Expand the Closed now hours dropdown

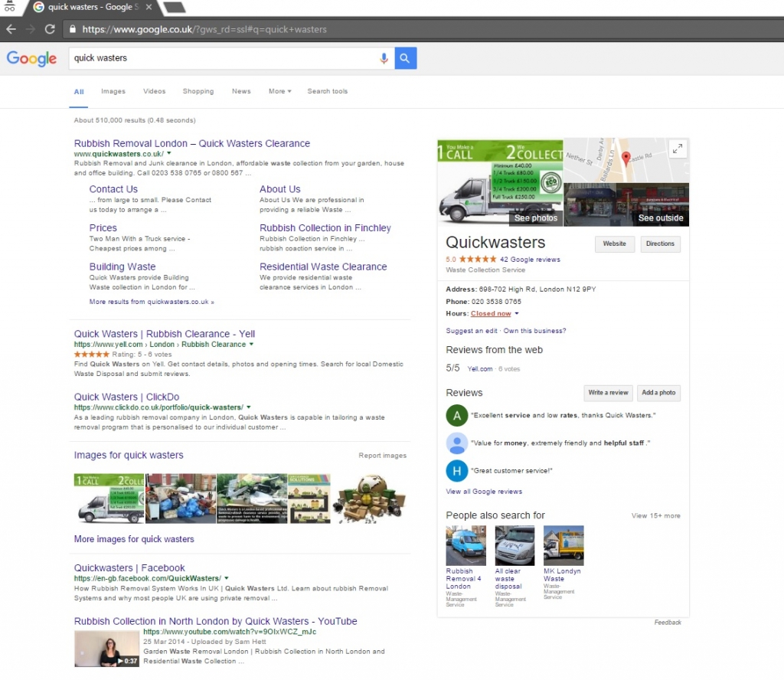point(517,313)
